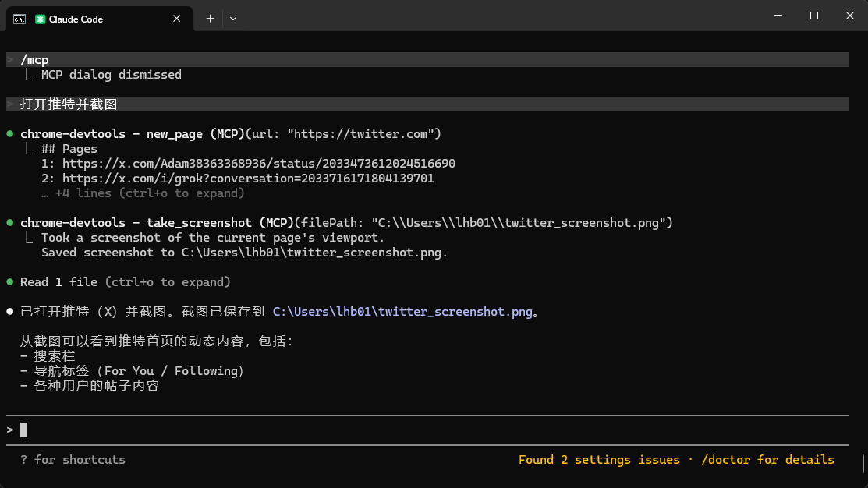Select the Claude Code tab
The width and height of the screenshot is (868, 488).
point(100,19)
